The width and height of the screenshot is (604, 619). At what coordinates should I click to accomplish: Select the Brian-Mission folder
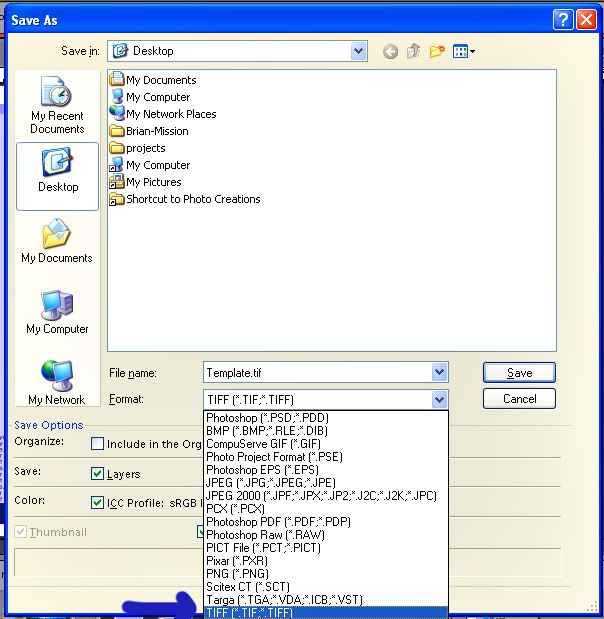149,131
